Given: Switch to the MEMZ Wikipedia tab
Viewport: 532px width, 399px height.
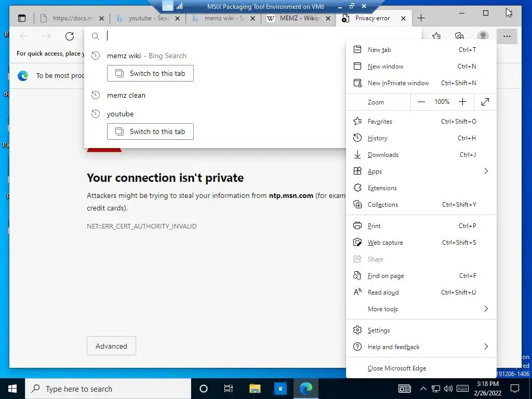Looking at the screenshot, I should 299,18.
